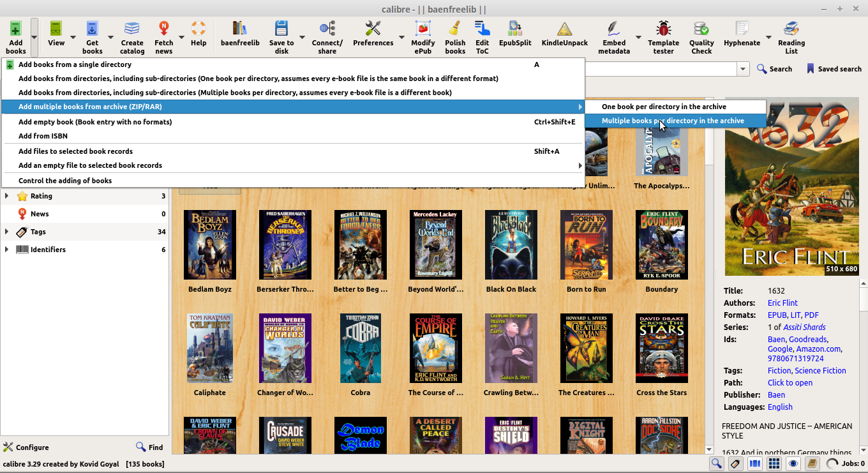The width and height of the screenshot is (868, 473).
Task: Choose 'Control the adding of books'
Action: point(293,181)
